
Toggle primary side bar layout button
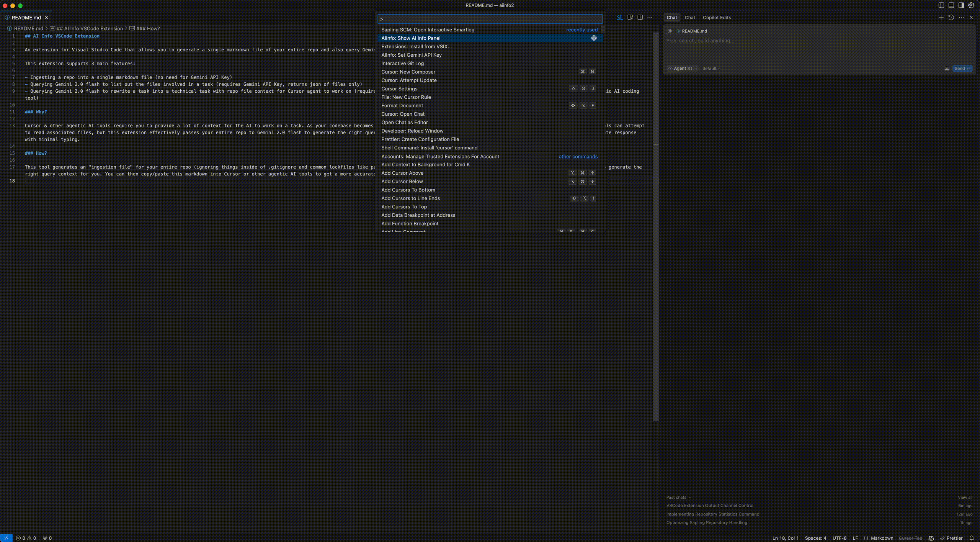click(941, 5)
